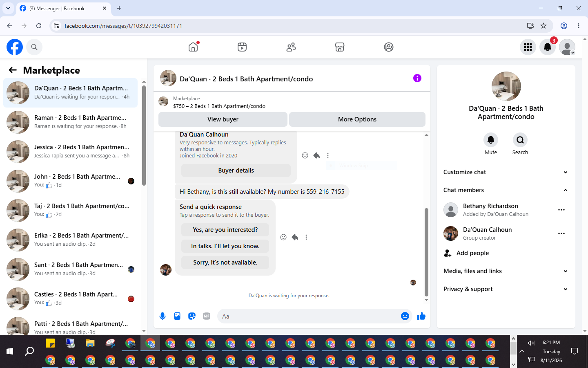Open emoji picker in message box
Viewport: 588px width, 368px height.
405,316
